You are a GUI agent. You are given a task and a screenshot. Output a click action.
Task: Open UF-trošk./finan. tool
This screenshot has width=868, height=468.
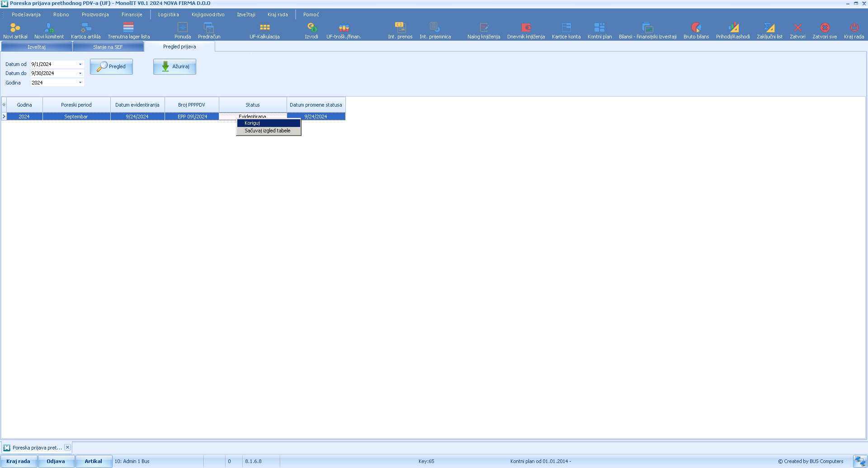click(x=344, y=31)
